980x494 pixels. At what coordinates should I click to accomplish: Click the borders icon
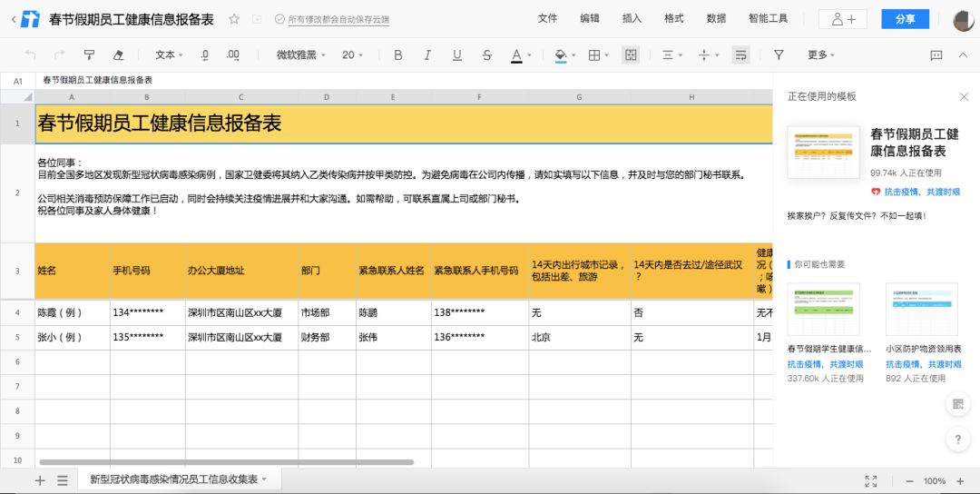tap(594, 55)
